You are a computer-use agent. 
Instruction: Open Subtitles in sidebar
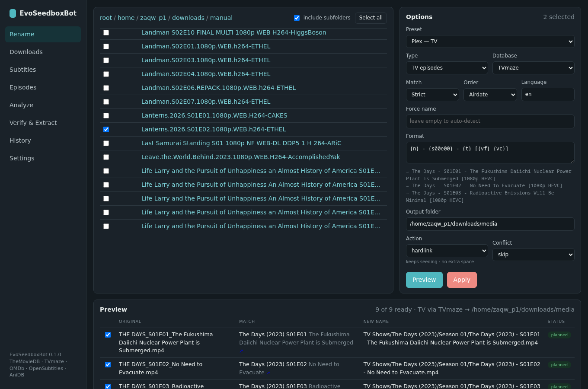(x=43, y=70)
